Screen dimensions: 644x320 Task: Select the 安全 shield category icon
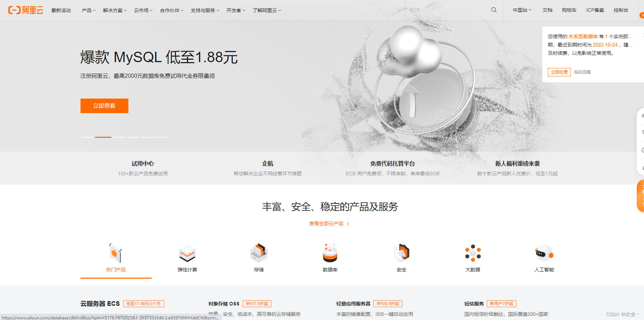401,253
